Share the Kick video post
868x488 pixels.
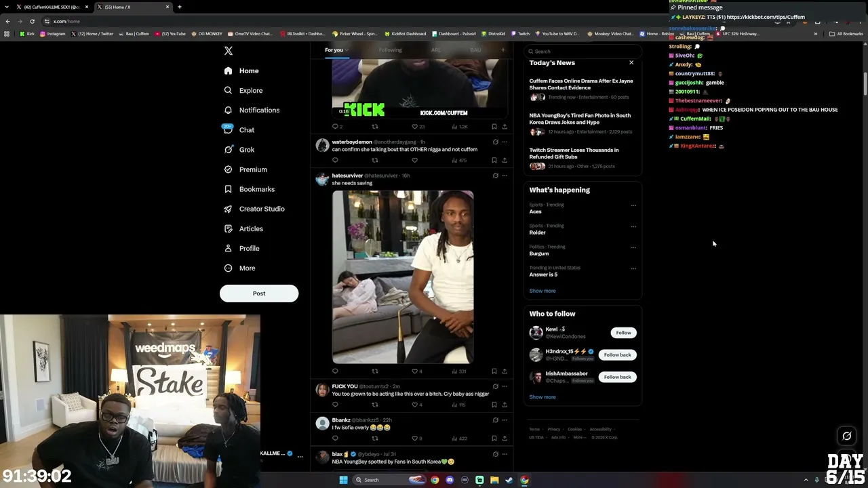pyautogui.click(x=505, y=126)
